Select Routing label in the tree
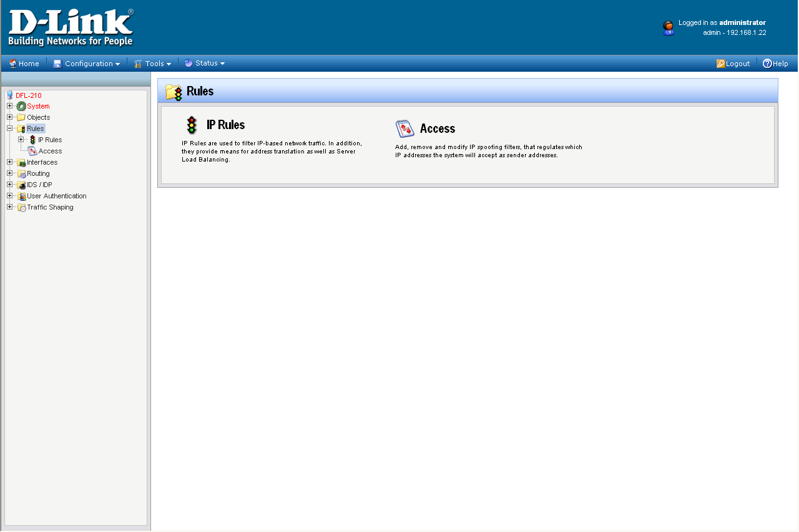 point(38,173)
